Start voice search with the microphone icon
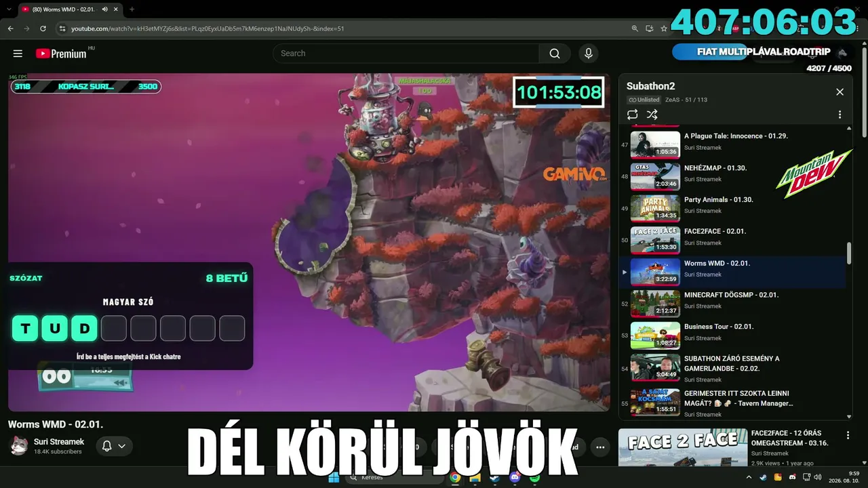Screen dimensions: 868x488 [x=588, y=54]
